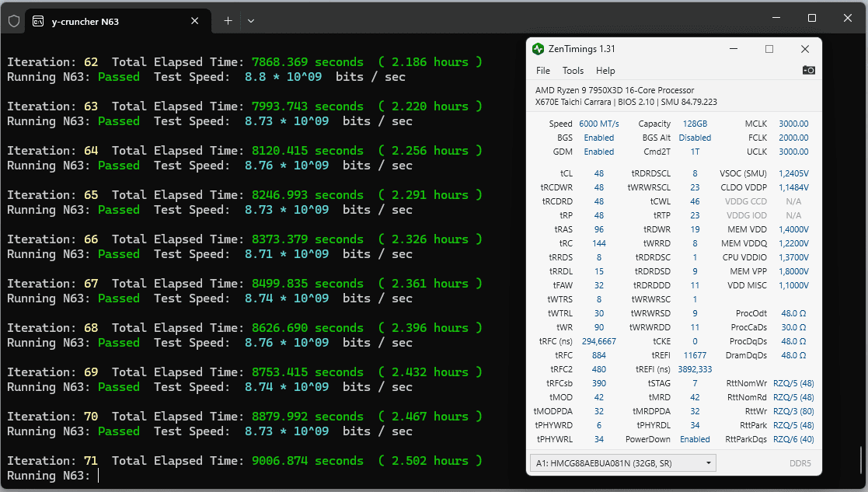The image size is (868, 492).
Task: Close the ZenTimings window
Action: pos(805,49)
